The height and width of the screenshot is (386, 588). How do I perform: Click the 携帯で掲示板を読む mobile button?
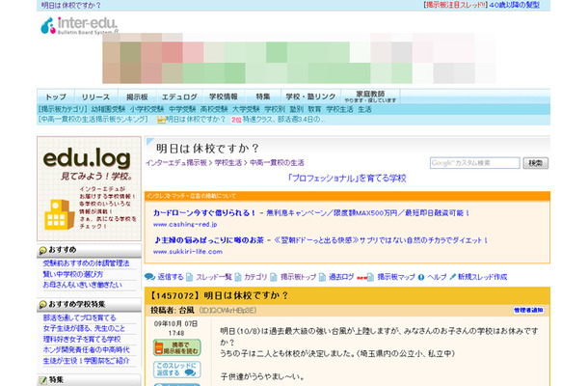pyautogui.click(x=176, y=347)
